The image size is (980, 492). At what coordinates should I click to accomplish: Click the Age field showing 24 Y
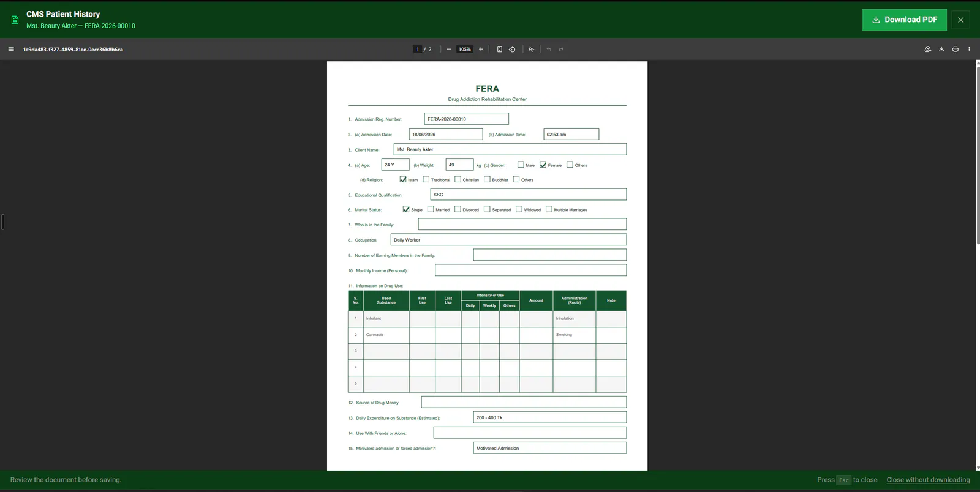coord(395,165)
